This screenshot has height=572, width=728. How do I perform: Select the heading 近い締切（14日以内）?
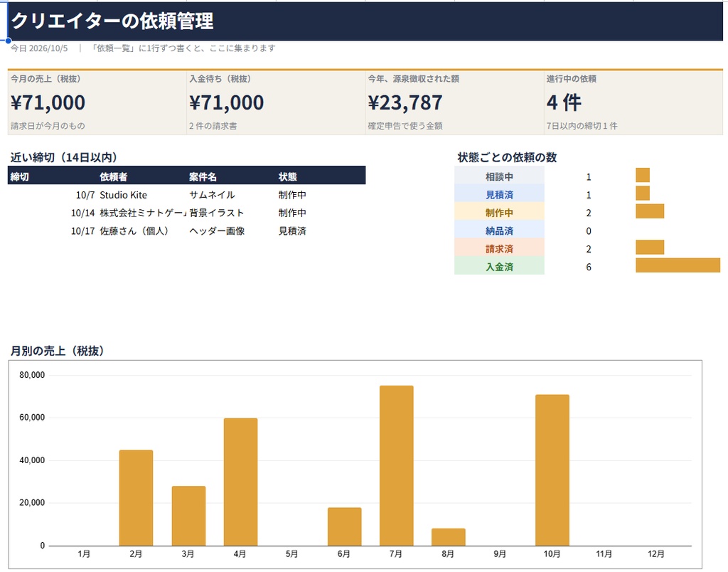63,157
